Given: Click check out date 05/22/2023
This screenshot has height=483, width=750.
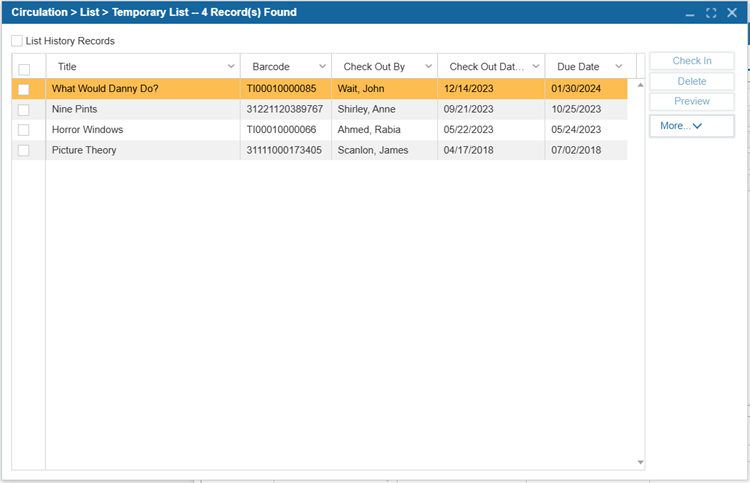Looking at the screenshot, I should [468, 130].
